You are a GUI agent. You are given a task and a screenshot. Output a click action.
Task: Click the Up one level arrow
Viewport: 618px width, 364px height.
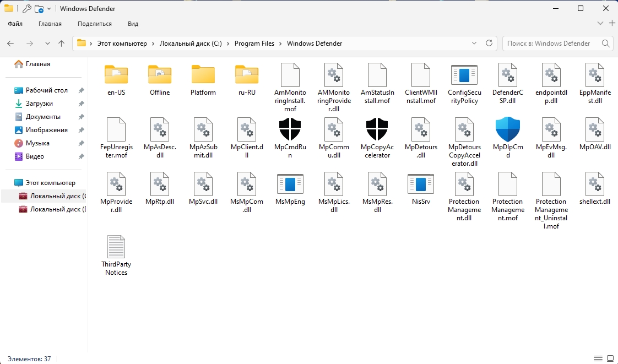coord(61,44)
